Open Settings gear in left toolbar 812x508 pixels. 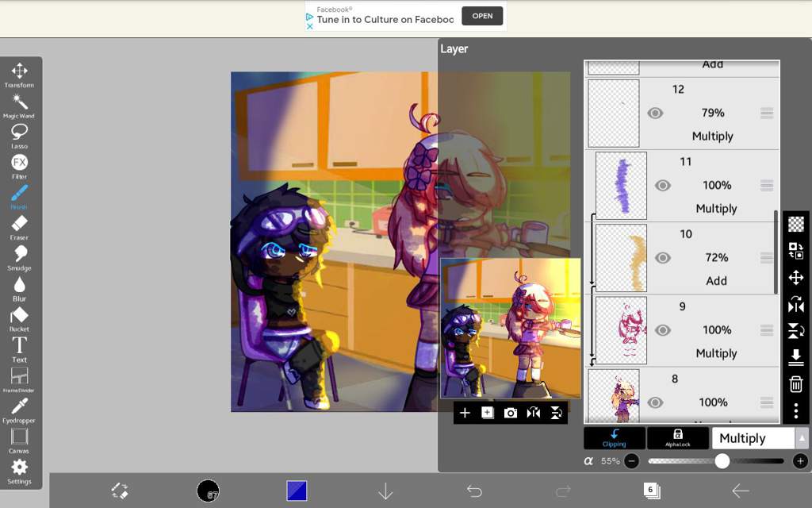coord(19,471)
